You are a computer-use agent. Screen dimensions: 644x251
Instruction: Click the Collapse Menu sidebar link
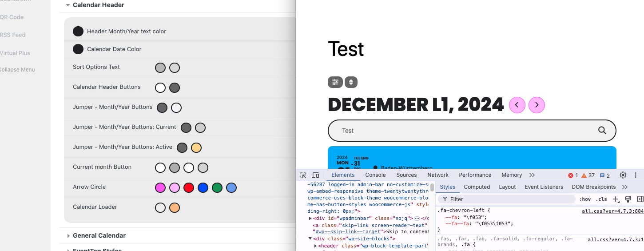coord(17,69)
